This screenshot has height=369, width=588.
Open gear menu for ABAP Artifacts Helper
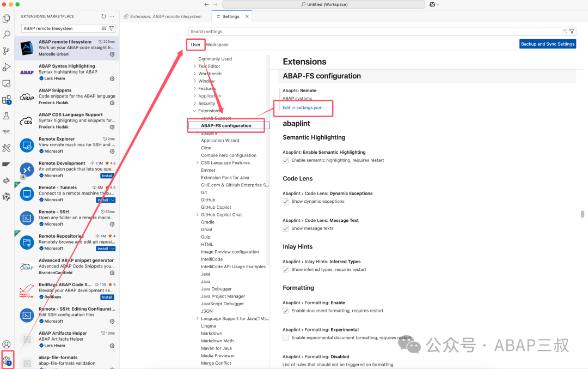coord(112,346)
